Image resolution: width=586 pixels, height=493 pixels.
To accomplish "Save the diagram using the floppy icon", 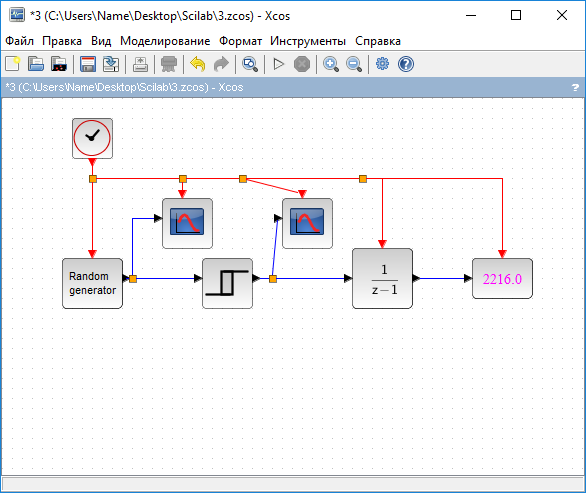I will click(x=88, y=64).
